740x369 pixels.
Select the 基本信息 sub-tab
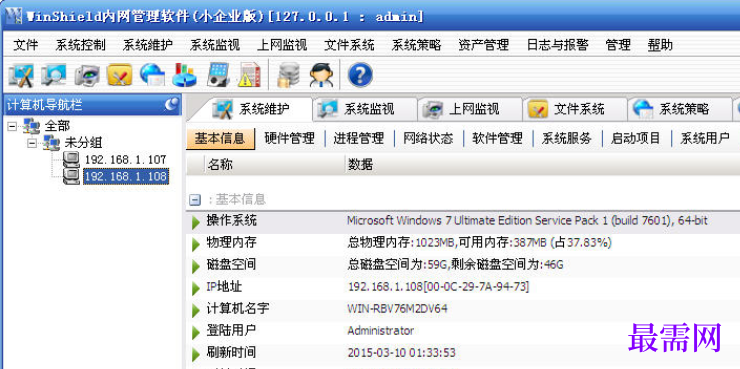coord(220,138)
